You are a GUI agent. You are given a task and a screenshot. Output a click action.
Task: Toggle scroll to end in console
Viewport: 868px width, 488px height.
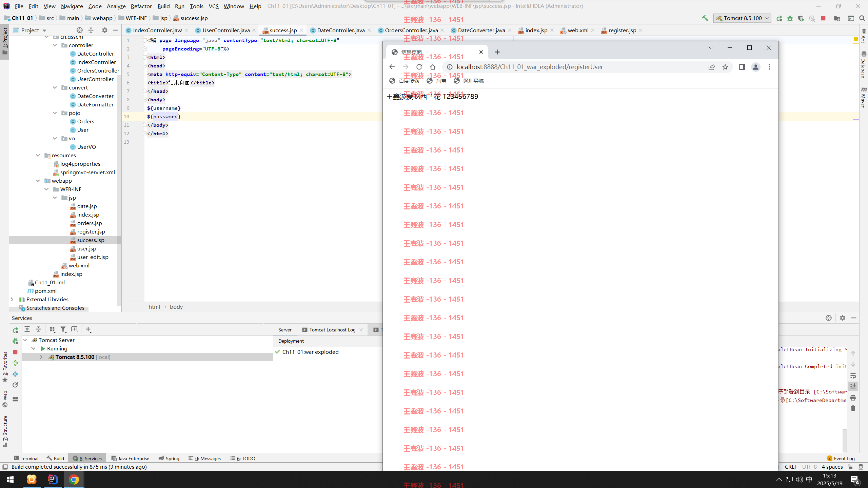(x=853, y=386)
